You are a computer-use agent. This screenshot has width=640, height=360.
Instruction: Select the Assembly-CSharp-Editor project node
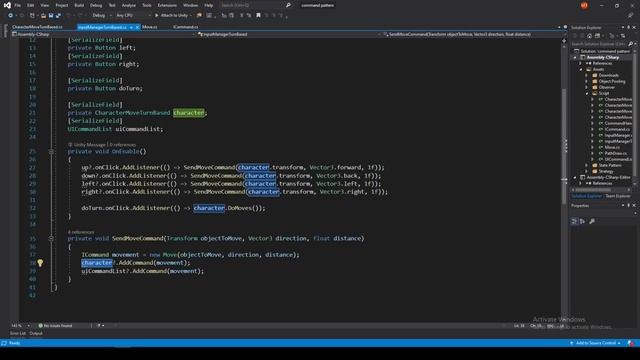tap(608, 178)
